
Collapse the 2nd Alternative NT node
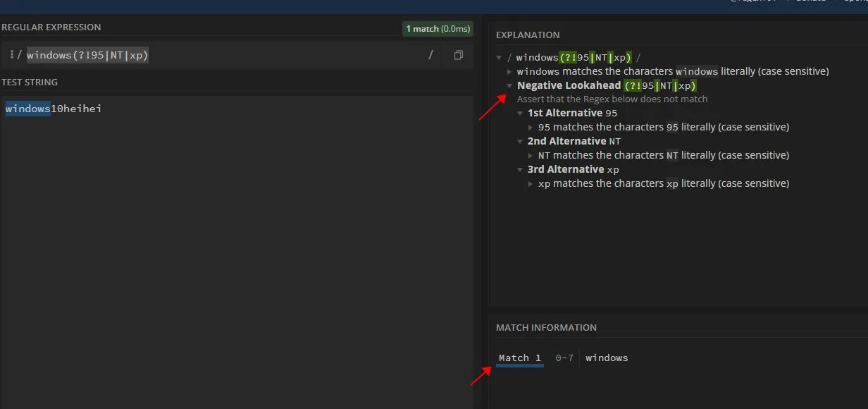click(x=521, y=142)
